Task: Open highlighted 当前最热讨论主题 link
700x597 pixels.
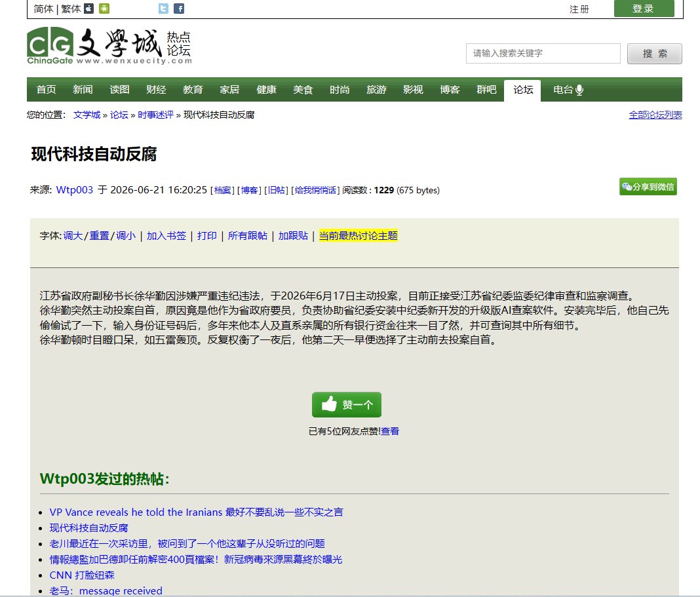Action: click(358, 236)
